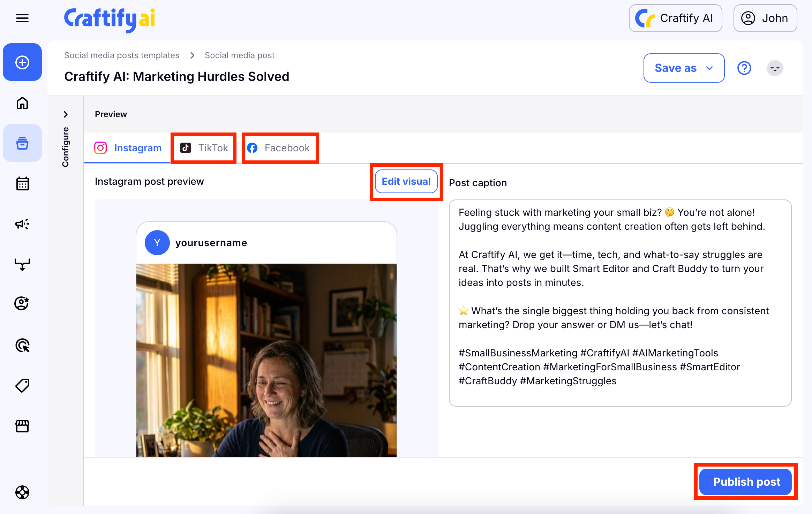
Task: Expand the Save as dropdown
Action: (x=684, y=68)
